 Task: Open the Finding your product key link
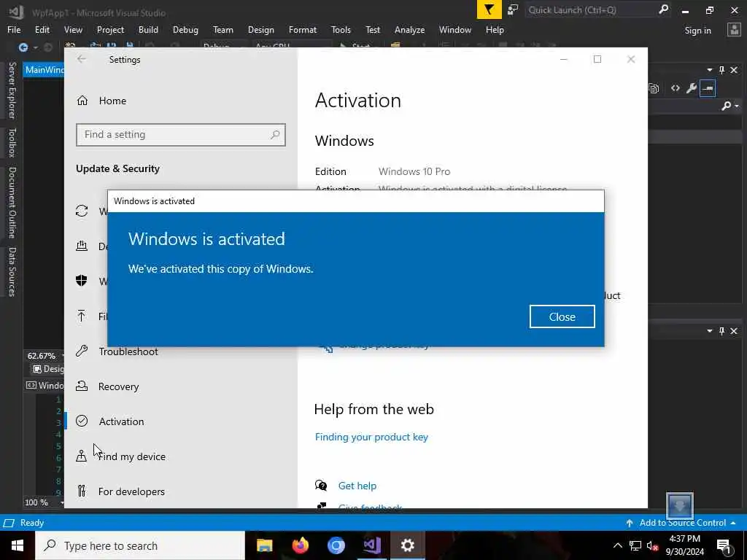click(x=371, y=437)
